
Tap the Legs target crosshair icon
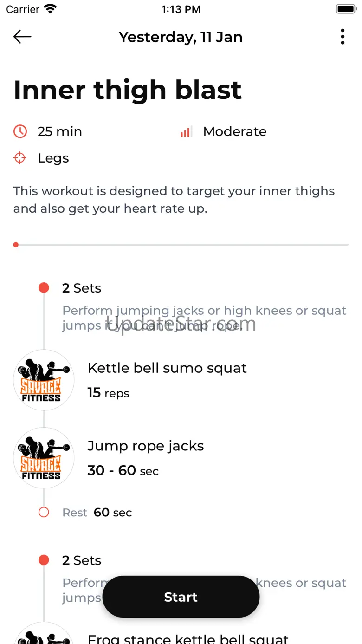pos(20,158)
